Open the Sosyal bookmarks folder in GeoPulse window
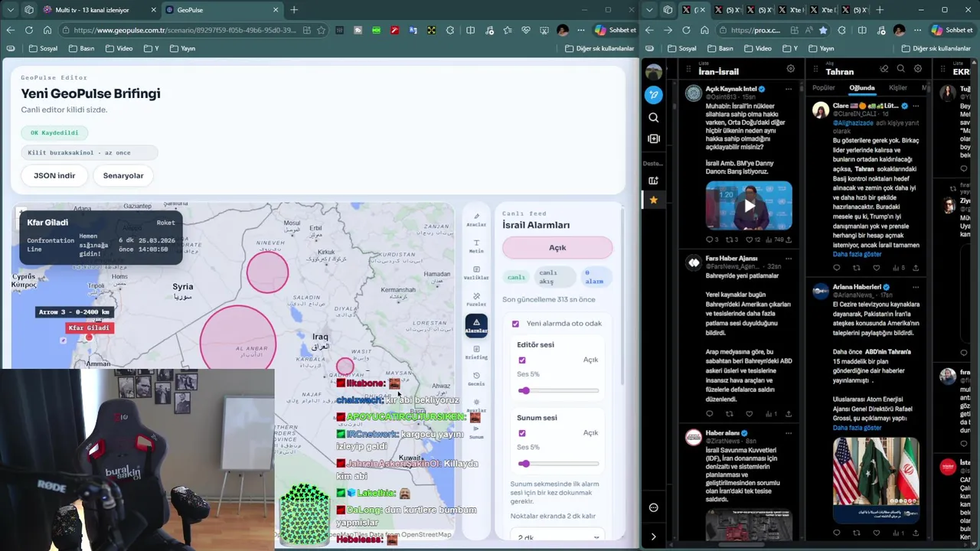This screenshot has width=980, height=551. pos(43,48)
